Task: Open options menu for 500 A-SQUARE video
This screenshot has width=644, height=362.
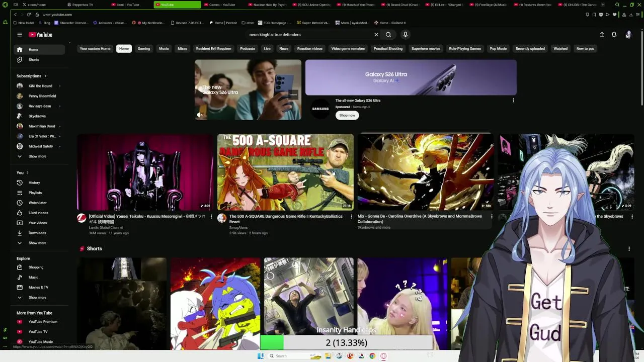Action: (351, 217)
